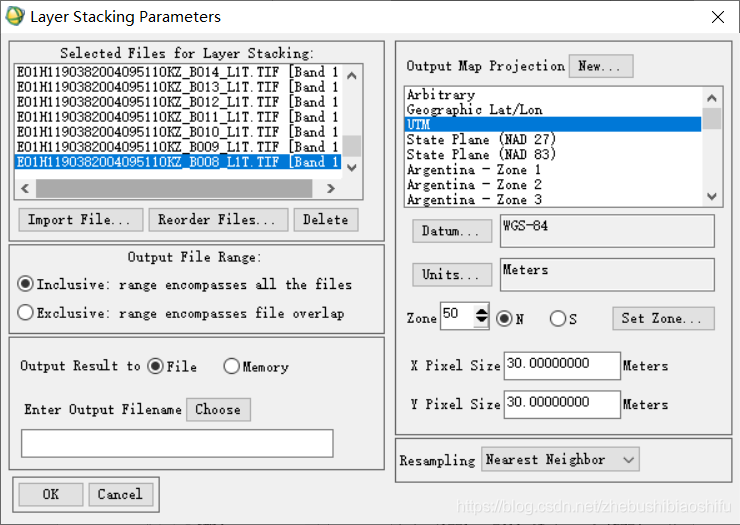Click the WGS-84 datum field
This screenshot has width=740, height=525.
[607, 231]
